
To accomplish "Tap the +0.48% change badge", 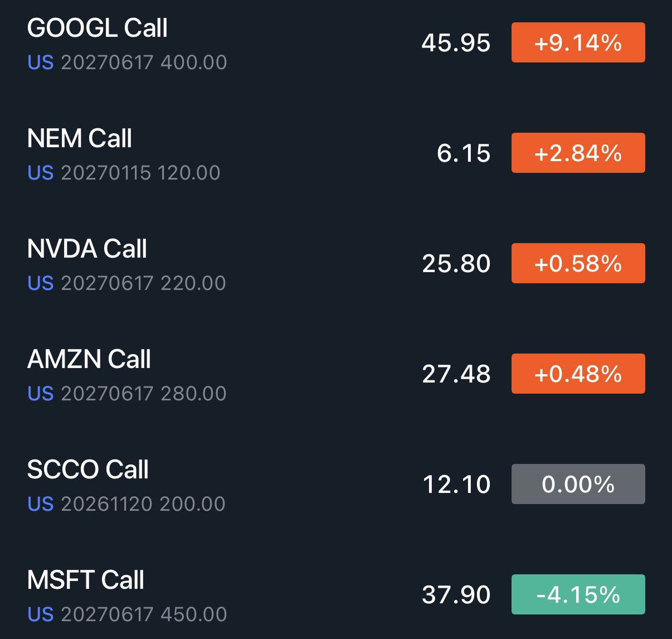I will pyautogui.click(x=578, y=374).
